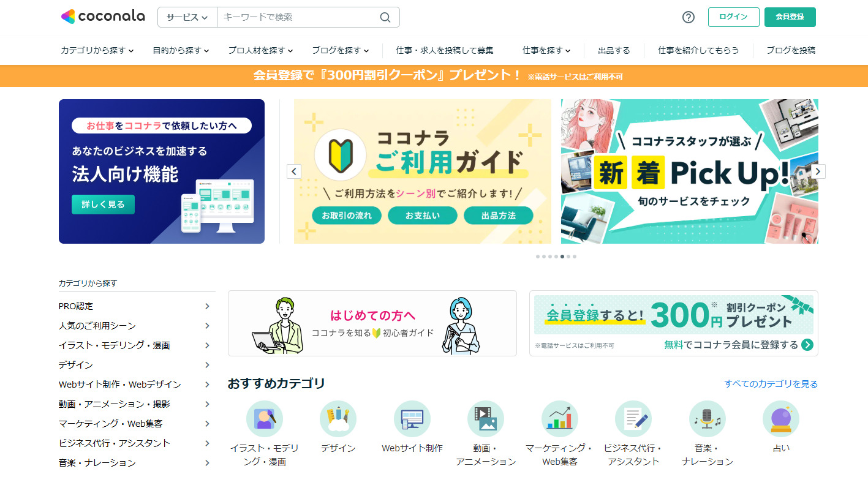Click the 会員登録 button
This screenshot has height=477, width=868.
[790, 17]
